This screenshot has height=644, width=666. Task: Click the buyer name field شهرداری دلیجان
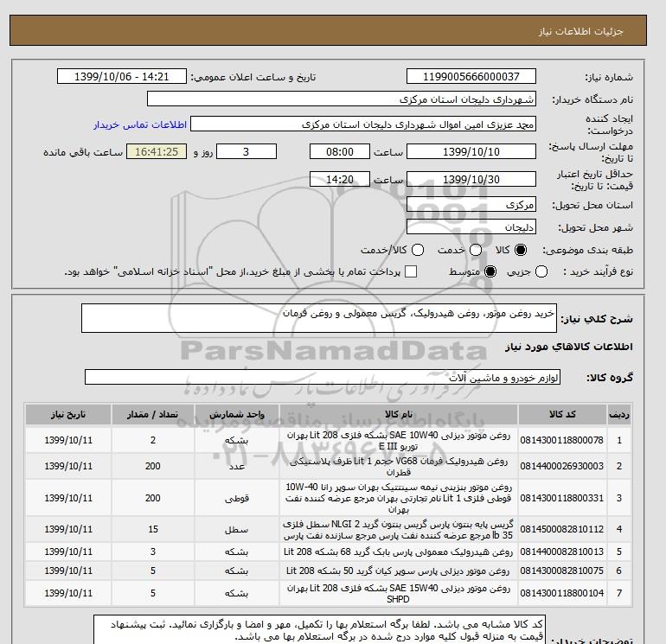pos(341,99)
